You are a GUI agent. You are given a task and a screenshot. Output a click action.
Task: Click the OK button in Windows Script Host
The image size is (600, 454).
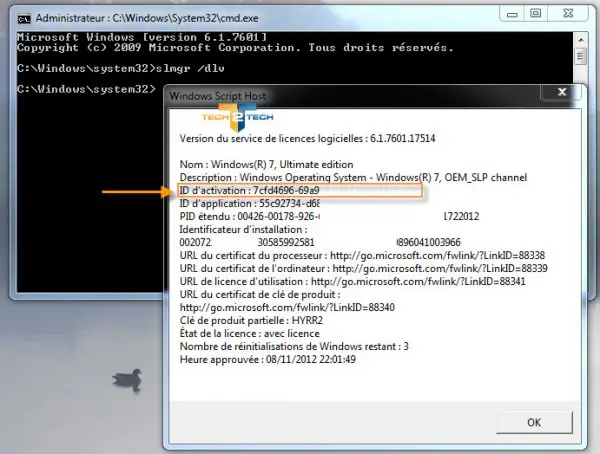[534, 422]
